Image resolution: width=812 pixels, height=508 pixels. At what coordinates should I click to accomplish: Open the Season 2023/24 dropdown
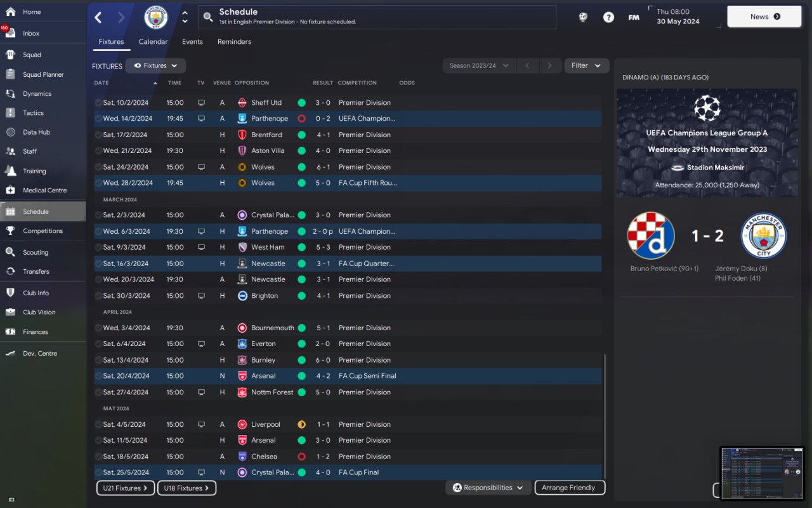[x=478, y=65]
